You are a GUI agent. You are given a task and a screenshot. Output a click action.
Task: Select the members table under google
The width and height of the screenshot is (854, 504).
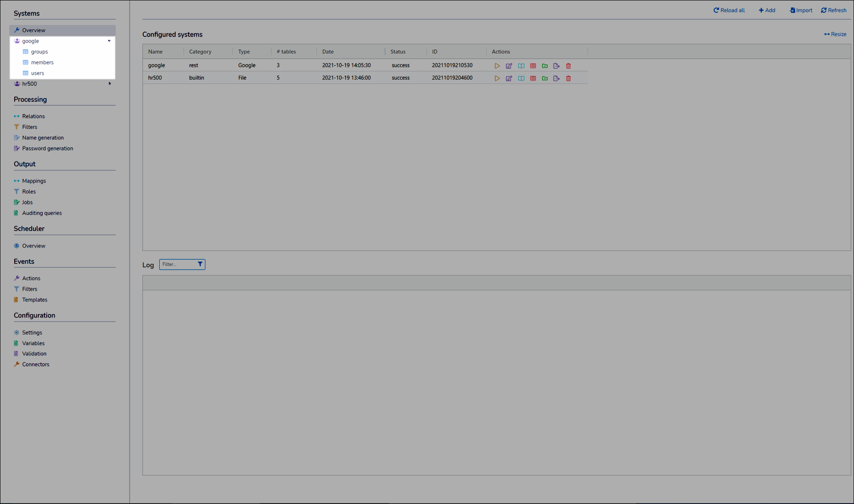(x=42, y=62)
